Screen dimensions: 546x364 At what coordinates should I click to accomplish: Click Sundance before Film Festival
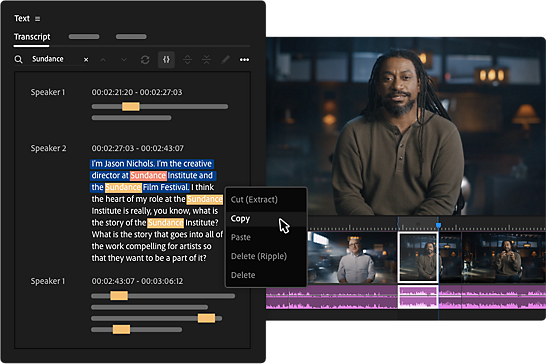pos(123,187)
